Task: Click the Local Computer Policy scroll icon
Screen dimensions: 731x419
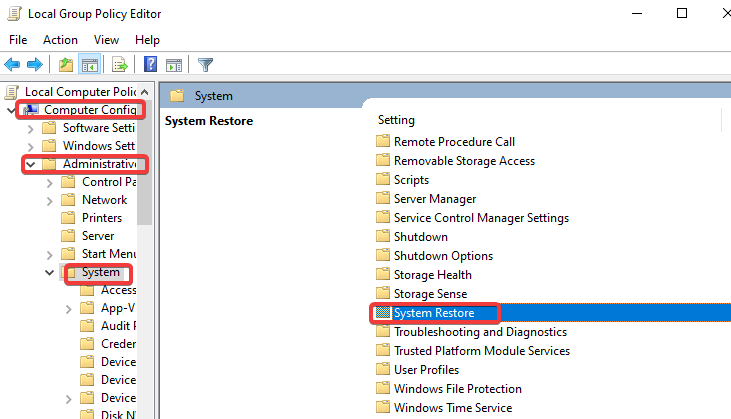Action: [x=12, y=92]
